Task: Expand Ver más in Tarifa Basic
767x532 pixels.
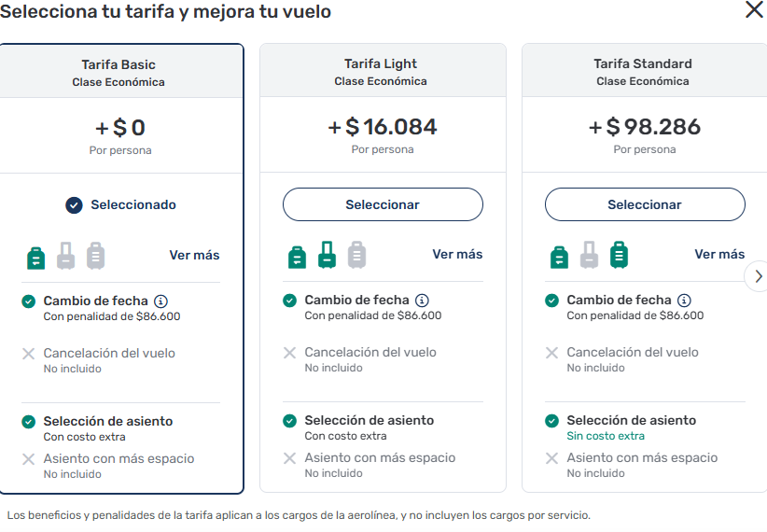Action: 194,255
